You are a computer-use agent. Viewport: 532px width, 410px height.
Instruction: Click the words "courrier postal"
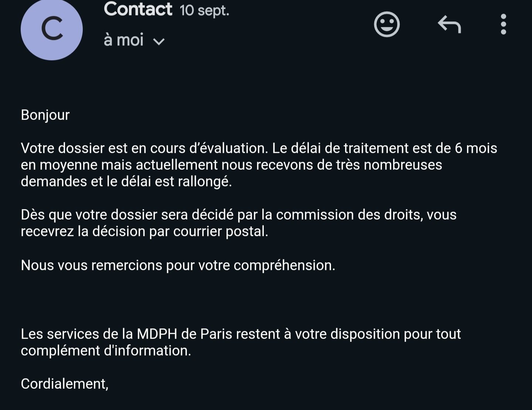tap(221, 231)
